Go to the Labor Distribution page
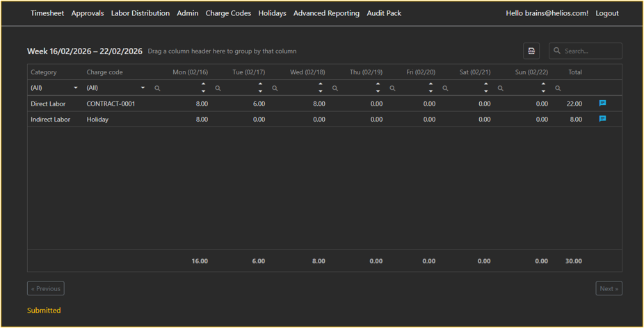Image resolution: width=644 pixels, height=328 pixels. (140, 13)
